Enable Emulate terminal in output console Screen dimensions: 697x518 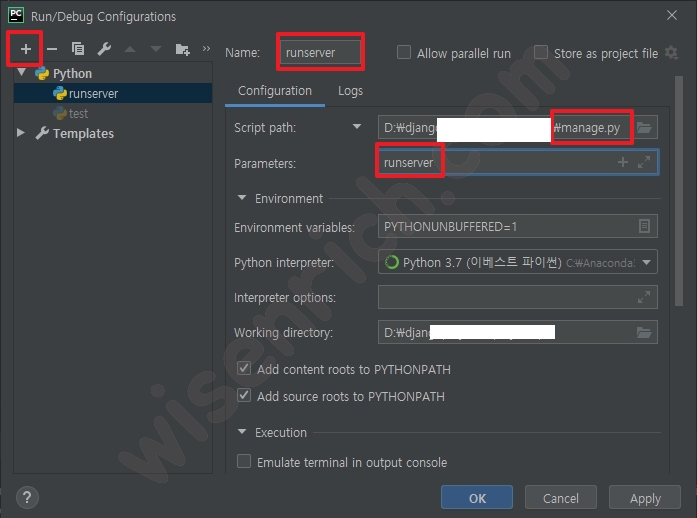coord(244,461)
